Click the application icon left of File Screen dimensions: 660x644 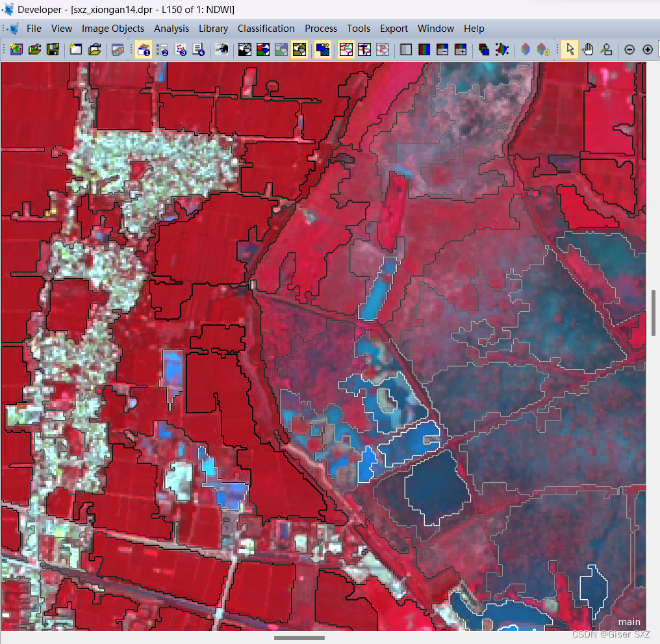[14, 29]
